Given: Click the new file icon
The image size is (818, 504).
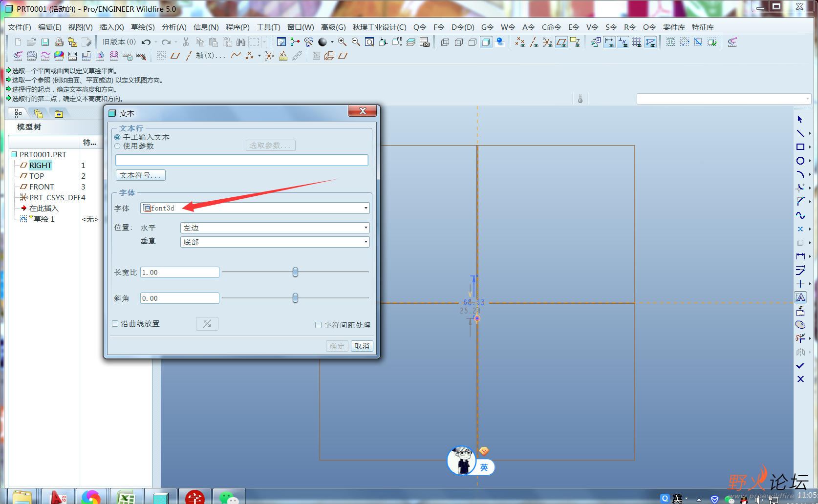Looking at the screenshot, I should (18, 42).
